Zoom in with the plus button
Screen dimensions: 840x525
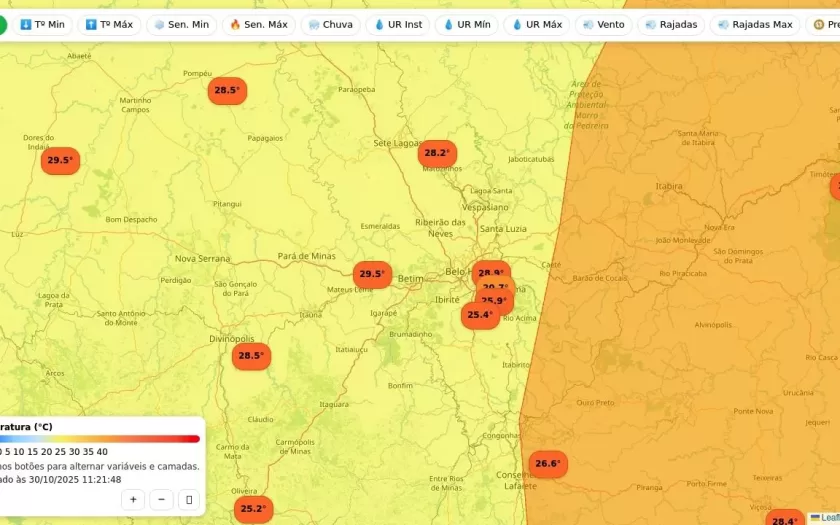[133, 500]
